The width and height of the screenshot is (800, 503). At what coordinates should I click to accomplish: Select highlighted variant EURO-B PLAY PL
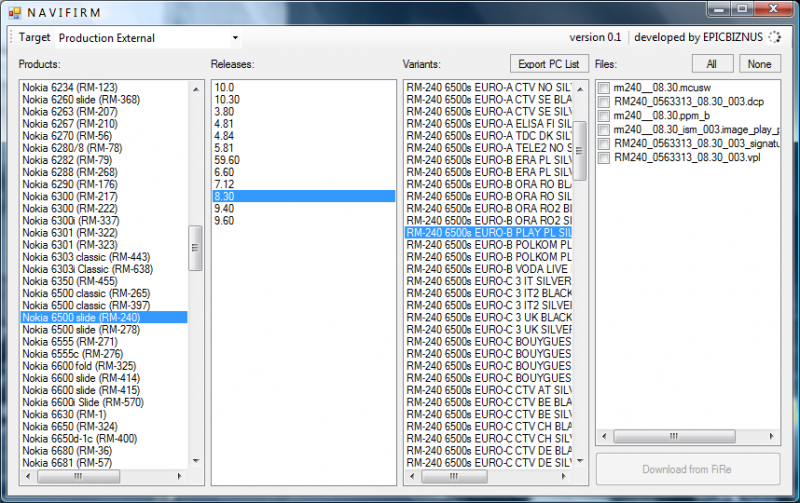pyautogui.click(x=488, y=233)
